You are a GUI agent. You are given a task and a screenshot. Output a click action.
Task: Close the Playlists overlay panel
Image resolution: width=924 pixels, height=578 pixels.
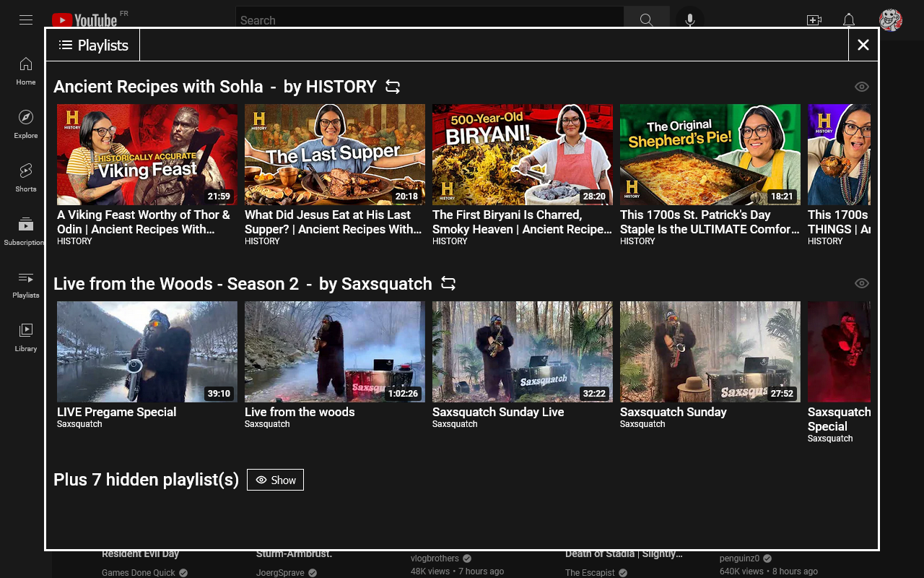coord(863,45)
